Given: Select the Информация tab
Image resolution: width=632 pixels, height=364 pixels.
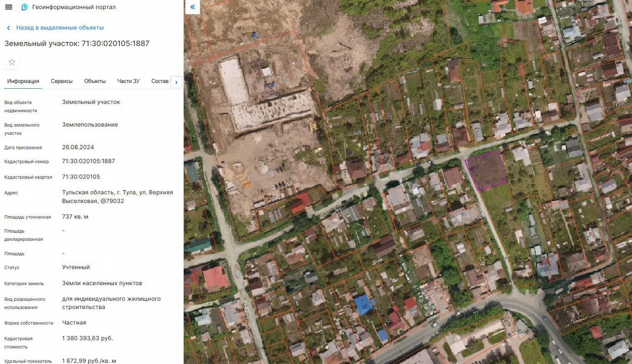Looking at the screenshot, I should (23, 81).
